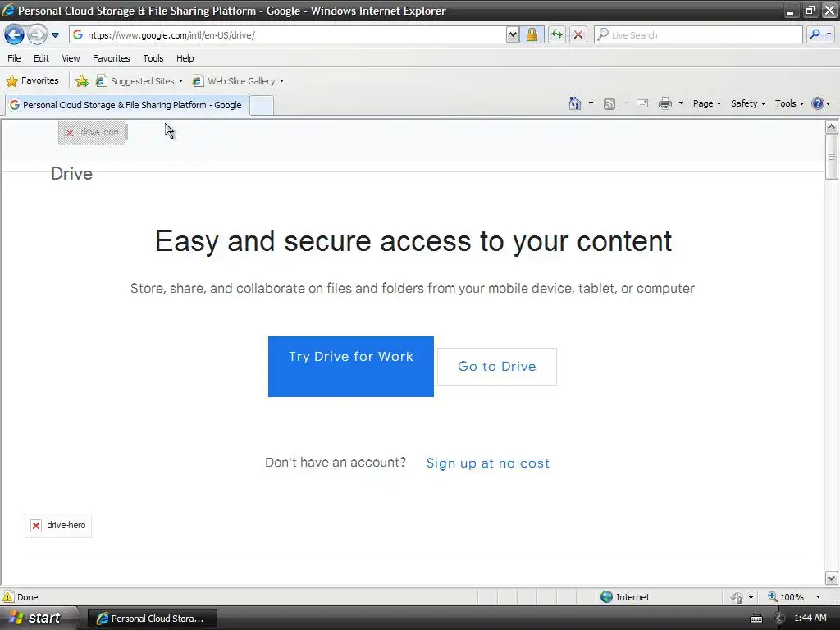Click the Read Mail icon

(642, 103)
